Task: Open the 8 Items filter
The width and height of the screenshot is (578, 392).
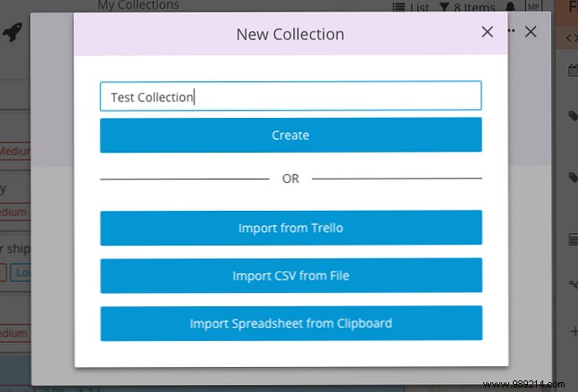Action: tap(467, 7)
